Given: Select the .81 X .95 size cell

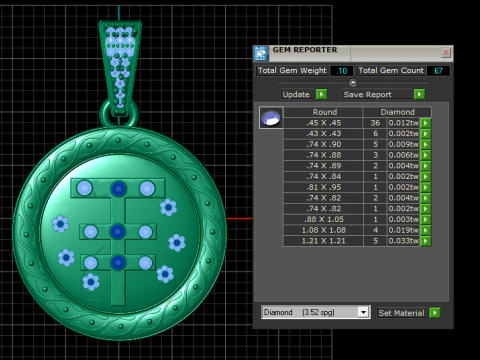Looking at the screenshot, I should (x=323, y=187).
